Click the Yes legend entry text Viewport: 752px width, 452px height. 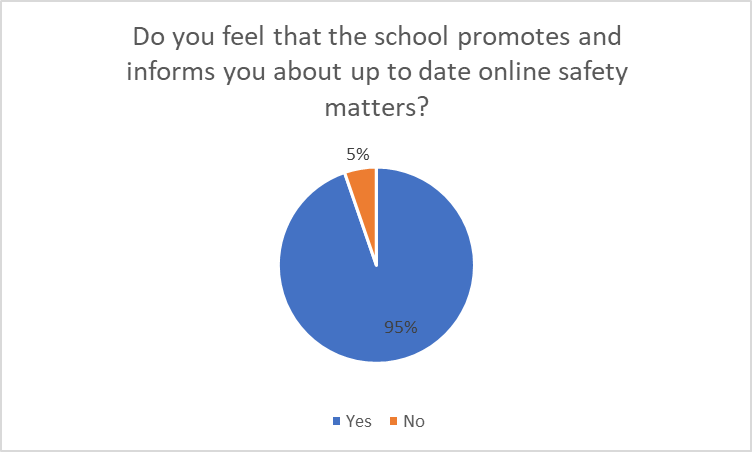pyautogui.click(x=358, y=421)
